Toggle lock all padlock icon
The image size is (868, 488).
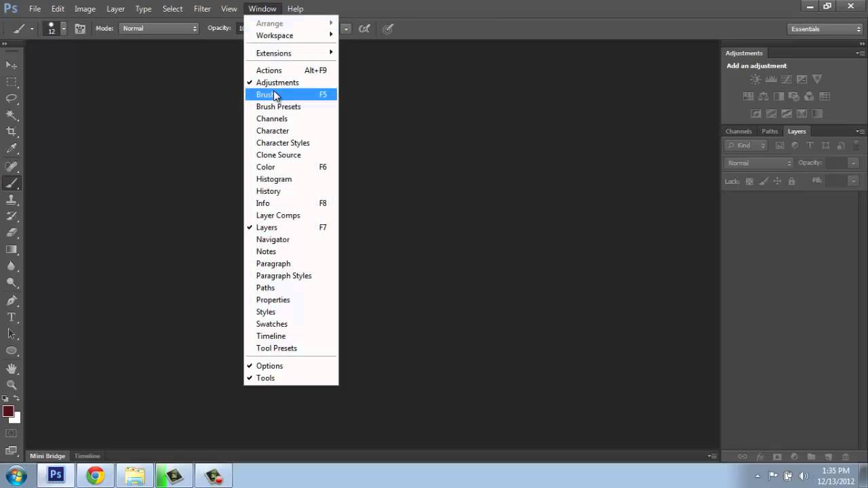(x=791, y=182)
